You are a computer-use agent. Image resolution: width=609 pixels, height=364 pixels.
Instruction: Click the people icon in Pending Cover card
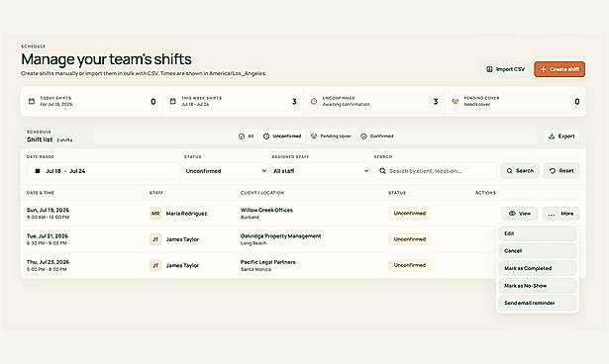point(456,101)
